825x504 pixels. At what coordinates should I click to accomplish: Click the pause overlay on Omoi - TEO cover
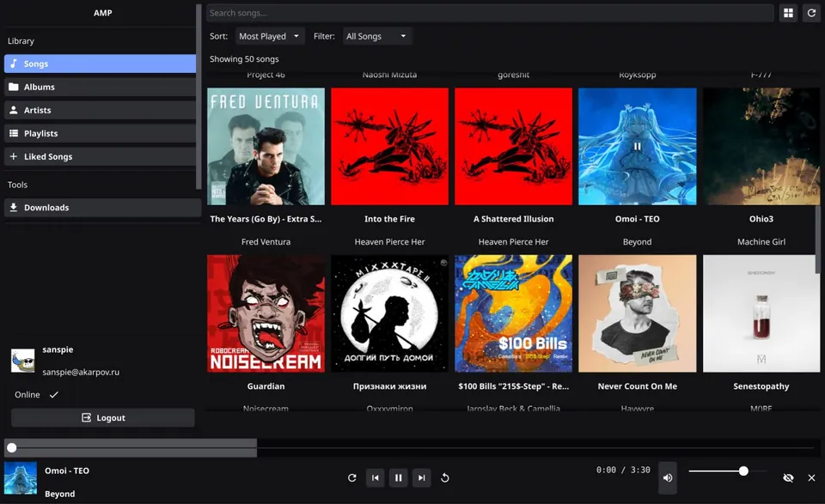coord(637,147)
